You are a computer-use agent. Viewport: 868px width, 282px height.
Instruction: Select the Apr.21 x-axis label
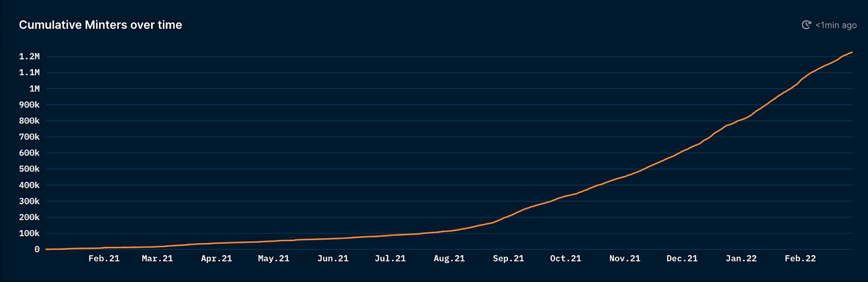[216, 259]
